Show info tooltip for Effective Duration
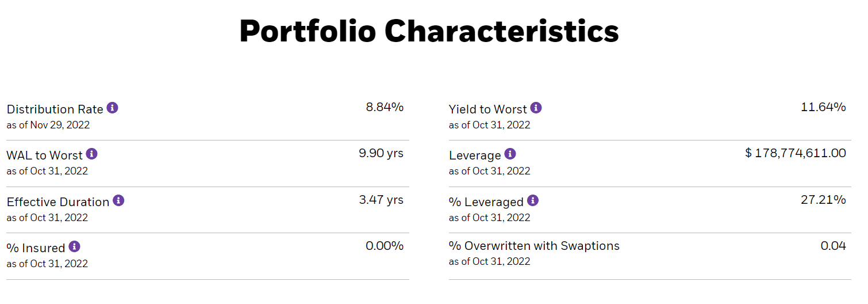The image size is (868, 304). [x=118, y=200]
